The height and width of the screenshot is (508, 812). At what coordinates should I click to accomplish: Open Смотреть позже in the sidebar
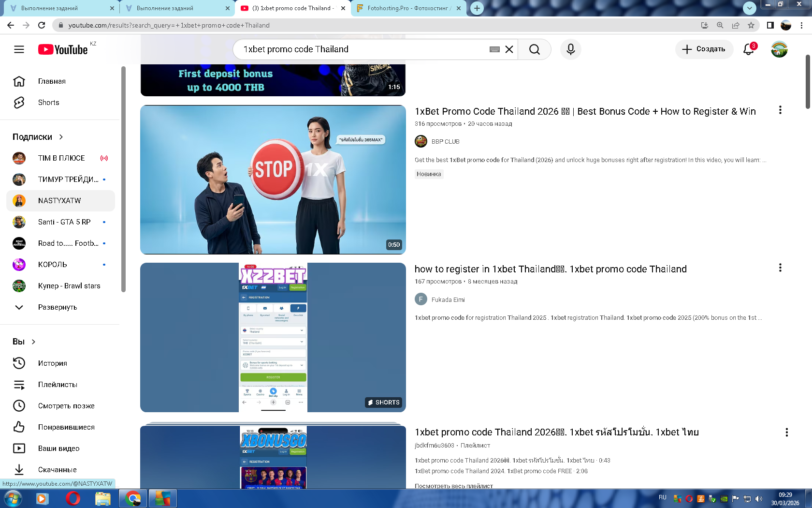pyautogui.click(x=61, y=406)
